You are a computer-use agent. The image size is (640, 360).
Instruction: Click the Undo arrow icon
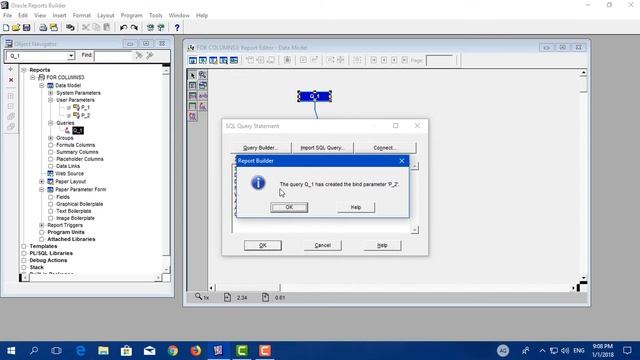tap(123, 28)
